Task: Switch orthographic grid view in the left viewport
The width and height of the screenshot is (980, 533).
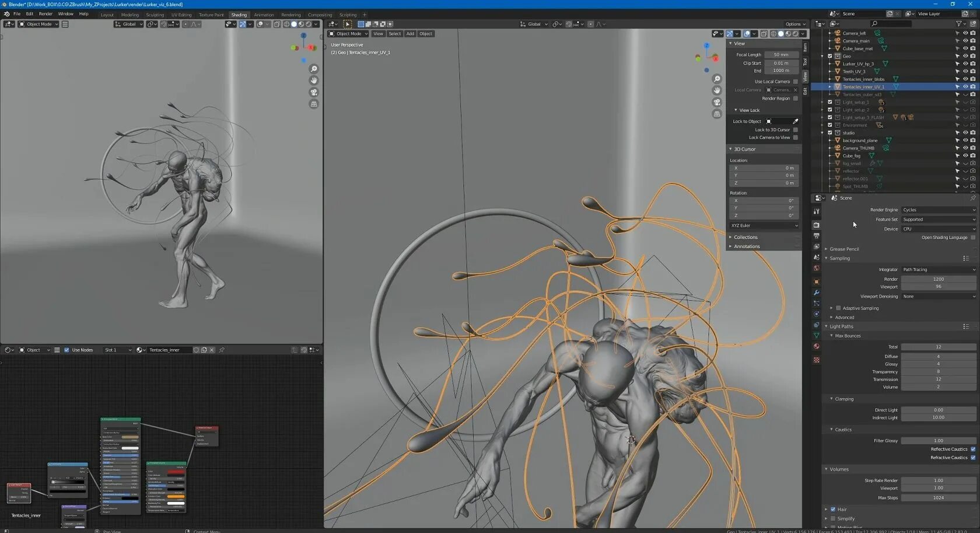Action: click(x=314, y=104)
